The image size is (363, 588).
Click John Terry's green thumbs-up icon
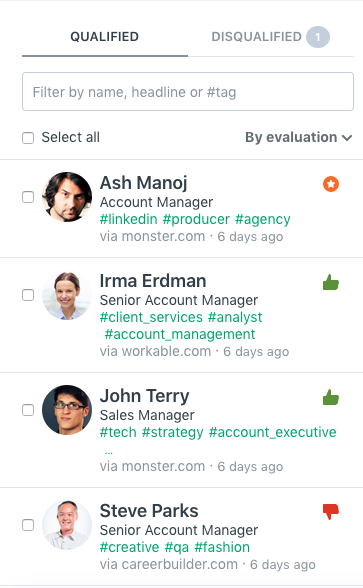pos(331,398)
